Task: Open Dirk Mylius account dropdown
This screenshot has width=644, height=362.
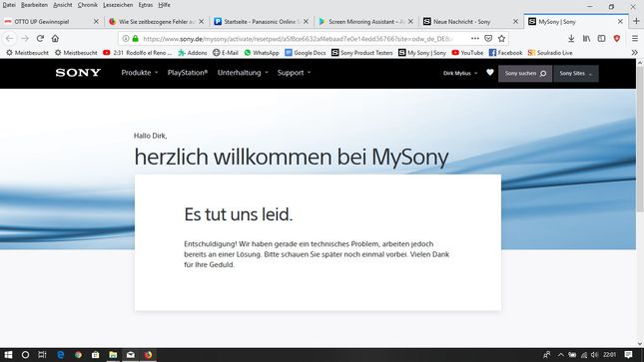Action: (460, 73)
